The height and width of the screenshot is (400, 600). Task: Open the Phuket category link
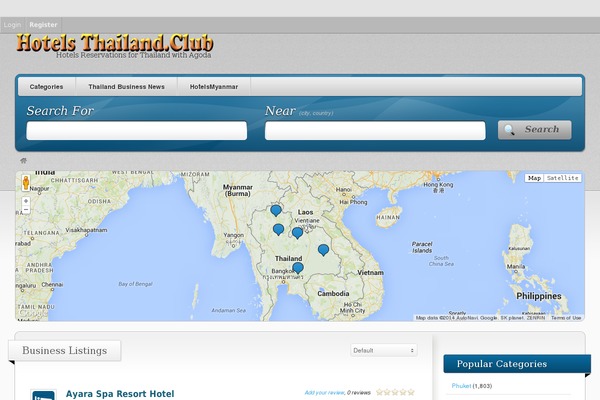461,386
